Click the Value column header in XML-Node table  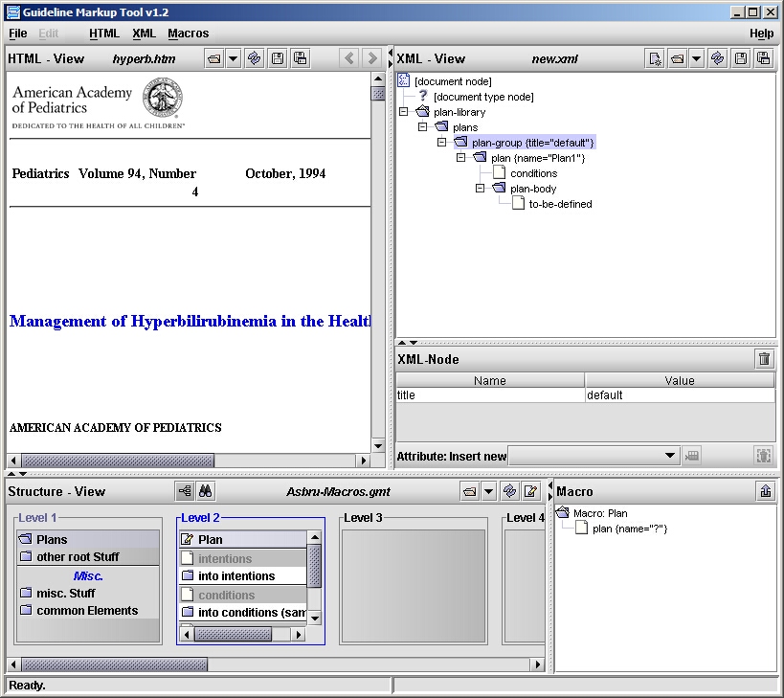pos(680,380)
